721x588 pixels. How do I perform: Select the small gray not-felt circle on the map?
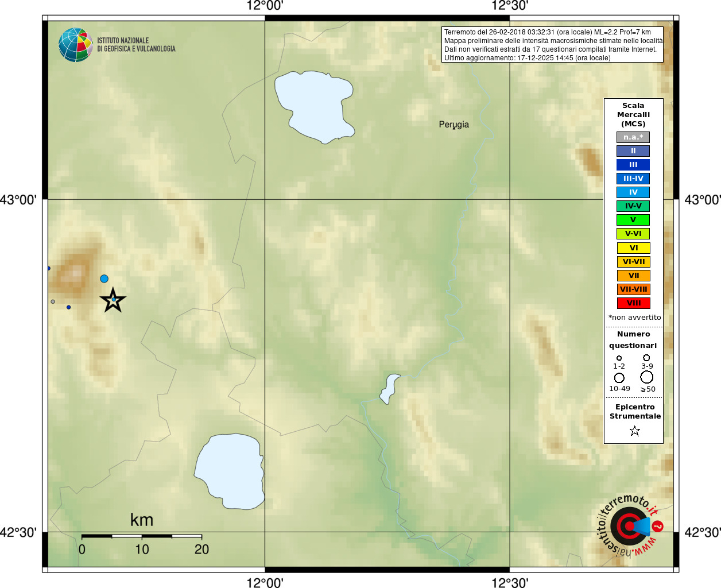point(53,301)
